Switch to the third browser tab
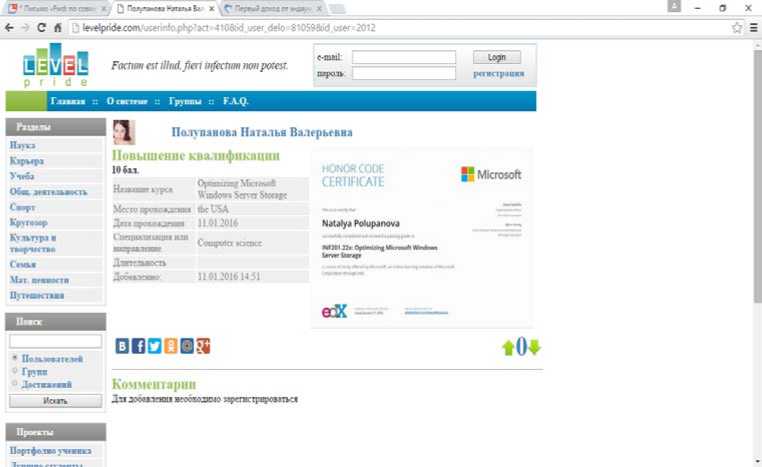The width and height of the screenshot is (762, 467). 274,8
